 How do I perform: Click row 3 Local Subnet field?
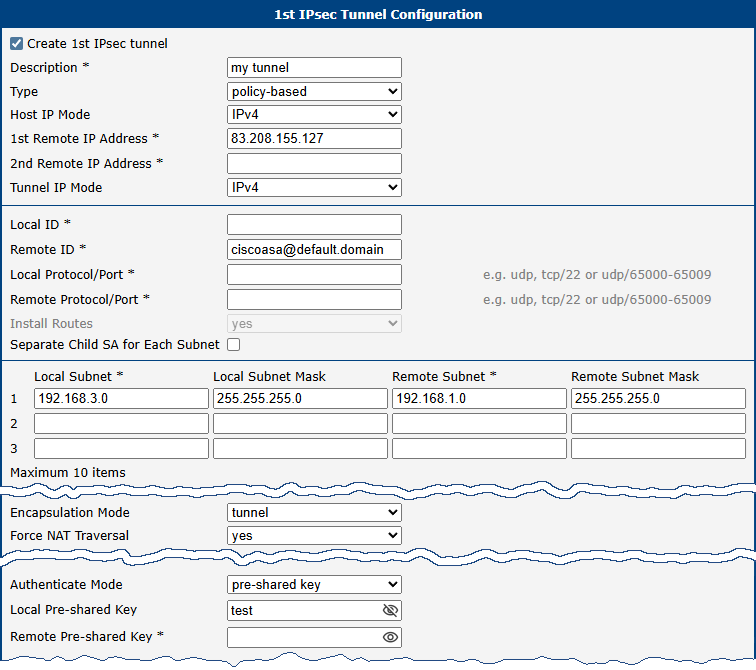(122, 449)
